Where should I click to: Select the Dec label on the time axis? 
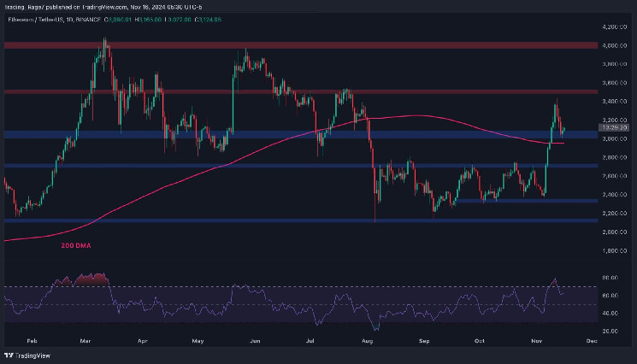tap(593, 339)
